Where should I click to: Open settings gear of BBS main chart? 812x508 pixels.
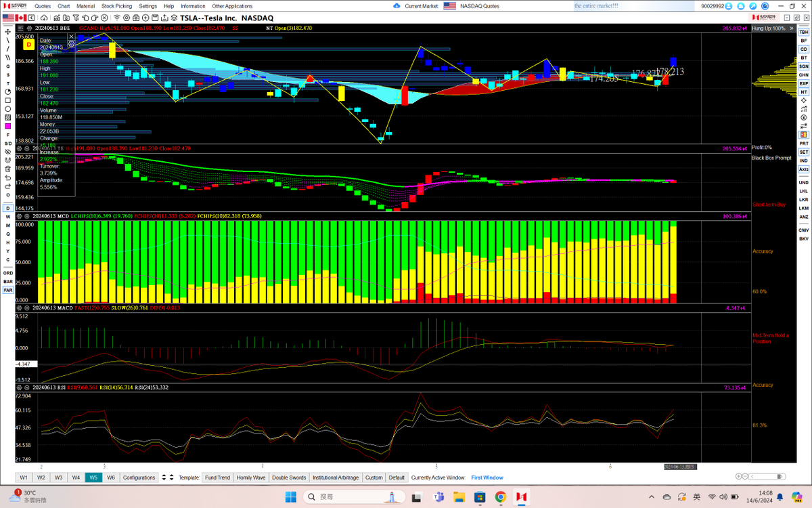[x=30, y=28]
